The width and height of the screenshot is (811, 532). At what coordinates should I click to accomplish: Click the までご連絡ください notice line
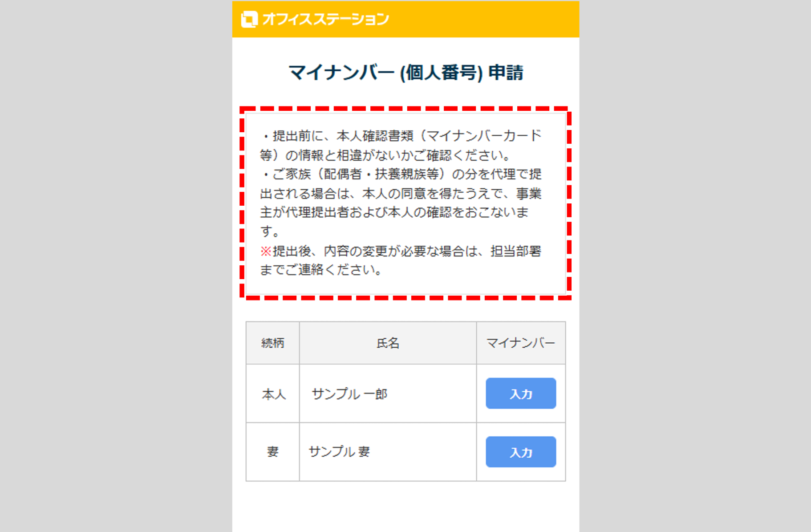tap(321, 270)
